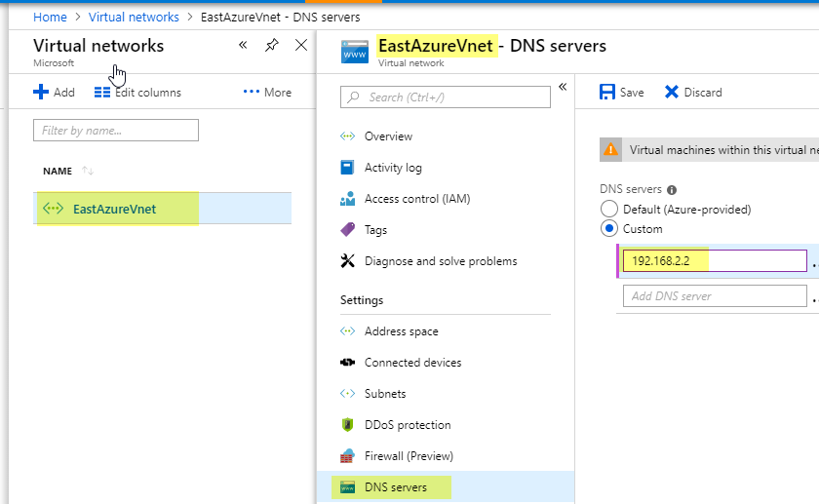
Task: Click the 192.168.2.2 DNS server field
Action: 715,260
